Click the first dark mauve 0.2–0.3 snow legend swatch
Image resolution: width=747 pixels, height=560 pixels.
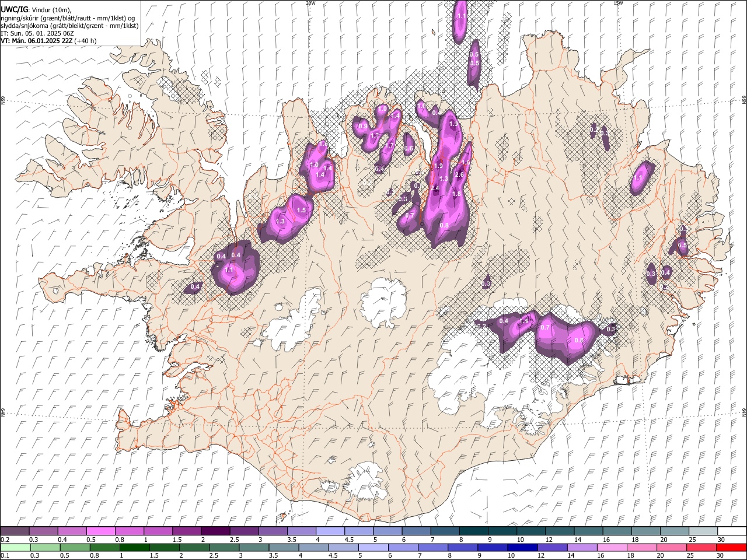(15, 531)
